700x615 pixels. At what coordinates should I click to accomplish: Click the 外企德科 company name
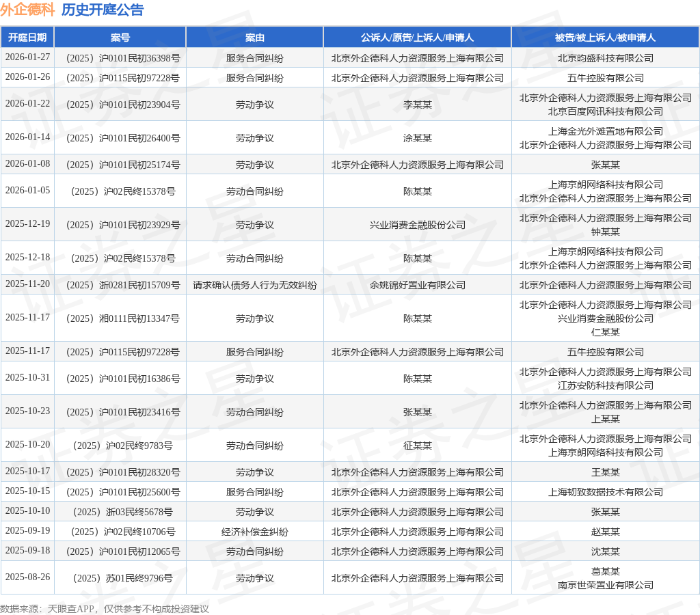coord(27,10)
